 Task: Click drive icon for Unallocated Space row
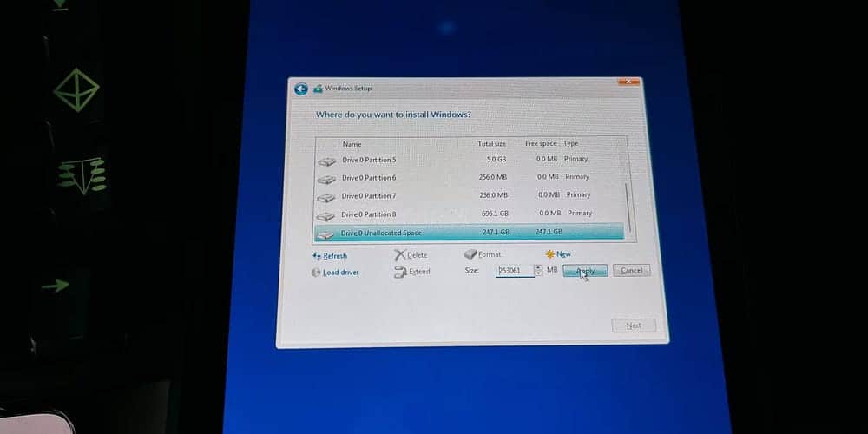[326, 234]
